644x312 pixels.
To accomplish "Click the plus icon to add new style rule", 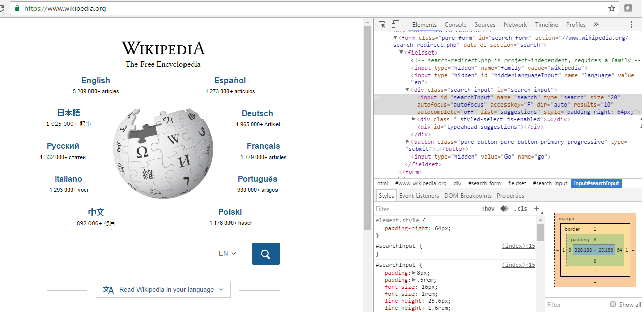I will (537, 209).
